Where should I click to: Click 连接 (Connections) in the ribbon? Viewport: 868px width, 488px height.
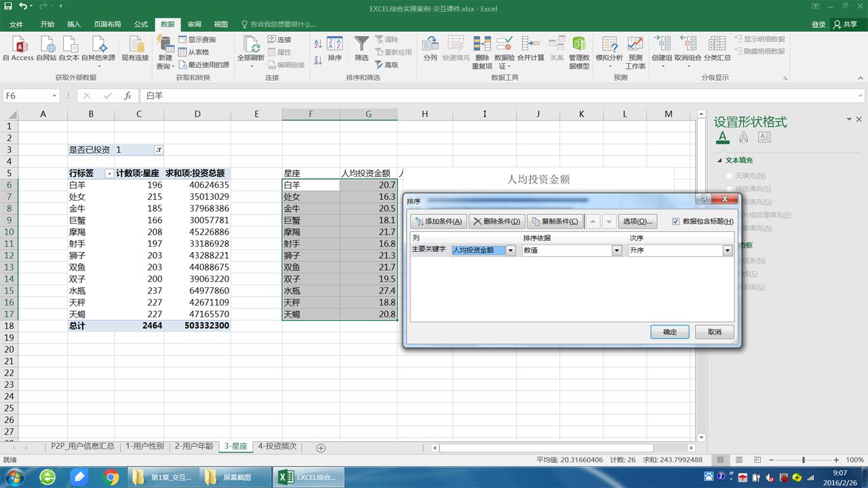coord(279,40)
